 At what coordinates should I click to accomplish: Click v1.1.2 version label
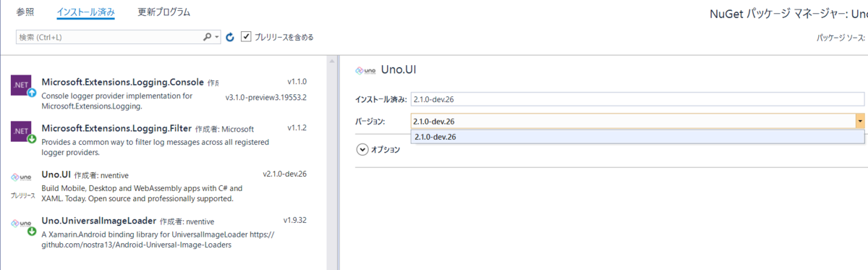click(x=297, y=128)
